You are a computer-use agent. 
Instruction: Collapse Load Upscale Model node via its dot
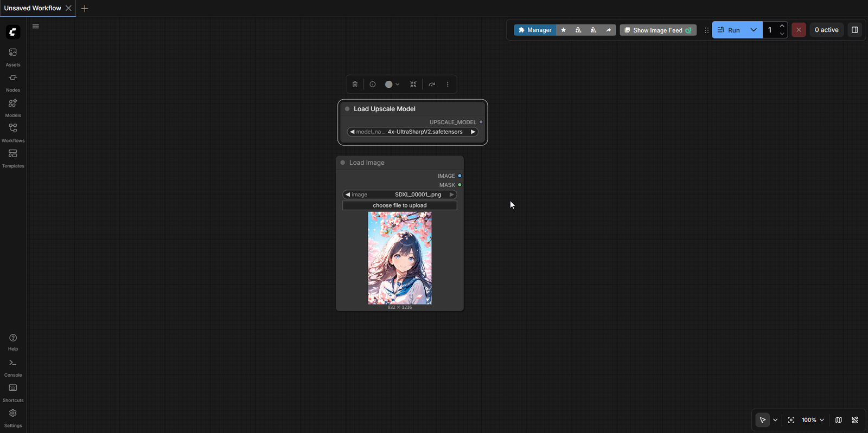[347, 109]
